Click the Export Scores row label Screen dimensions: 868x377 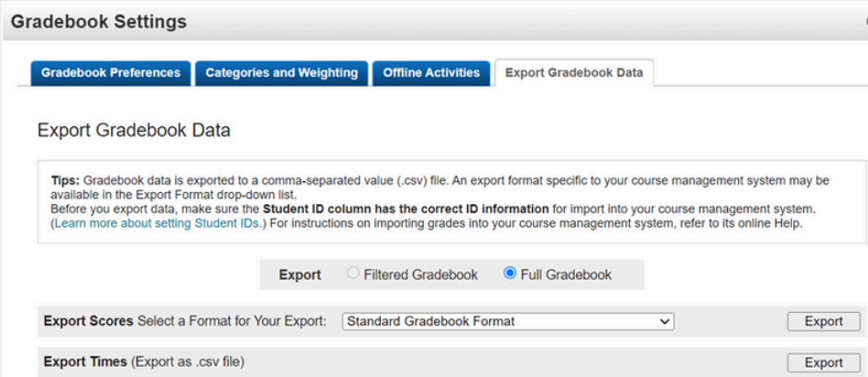(x=86, y=321)
